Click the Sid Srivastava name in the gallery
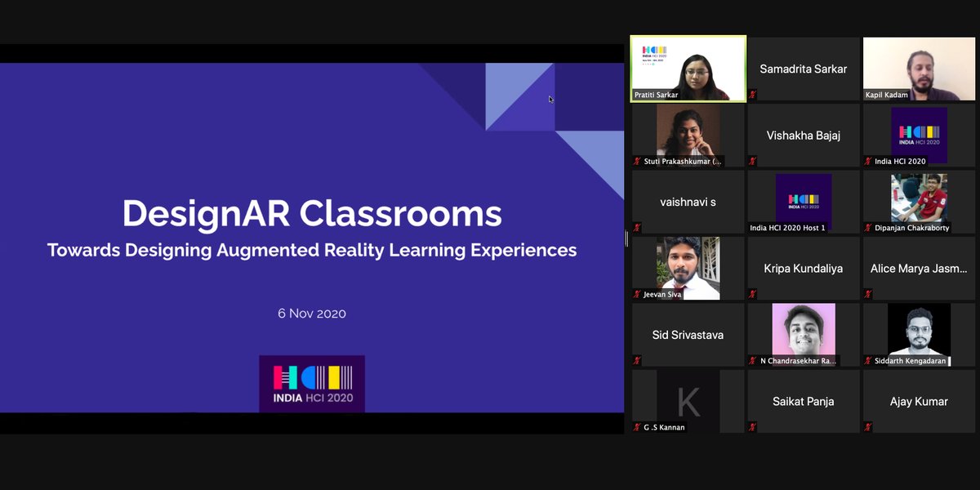 pyautogui.click(x=688, y=335)
